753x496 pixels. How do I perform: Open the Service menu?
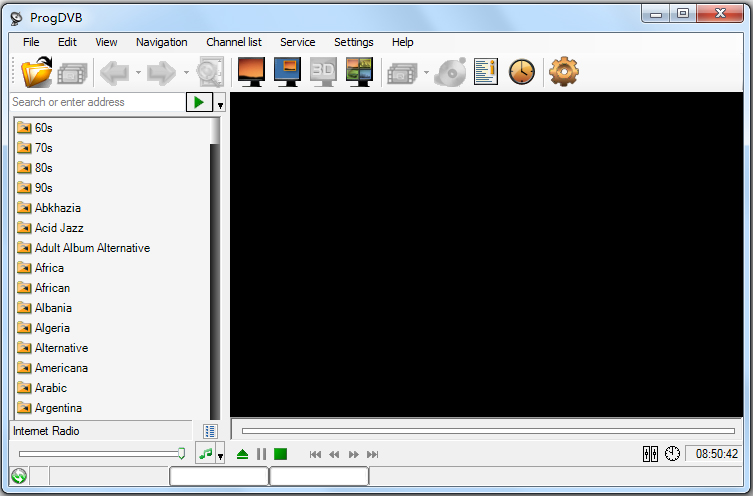(297, 42)
